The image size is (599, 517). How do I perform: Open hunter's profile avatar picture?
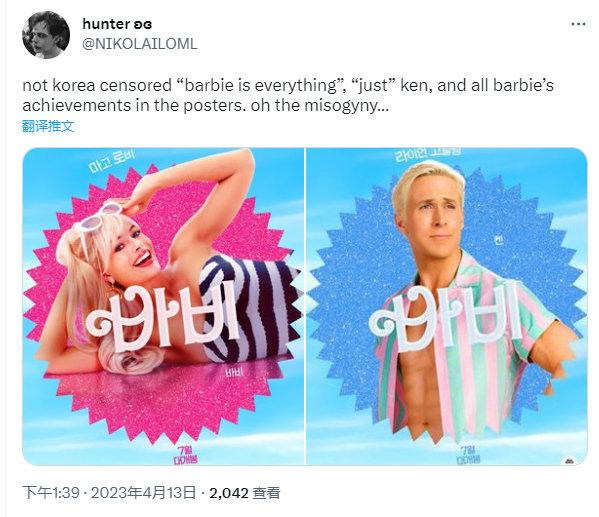46,35
